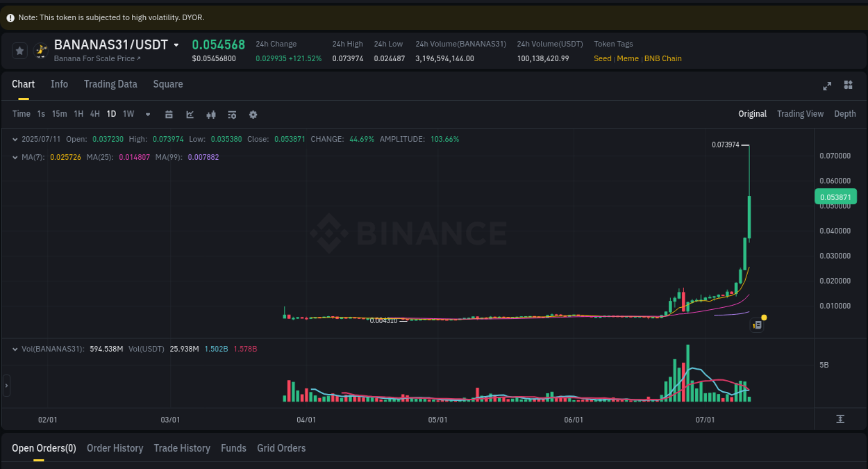Image resolution: width=868 pixels, height=469 pixels.
Task: Open the candlestick chart type selector
Action: 211,114
